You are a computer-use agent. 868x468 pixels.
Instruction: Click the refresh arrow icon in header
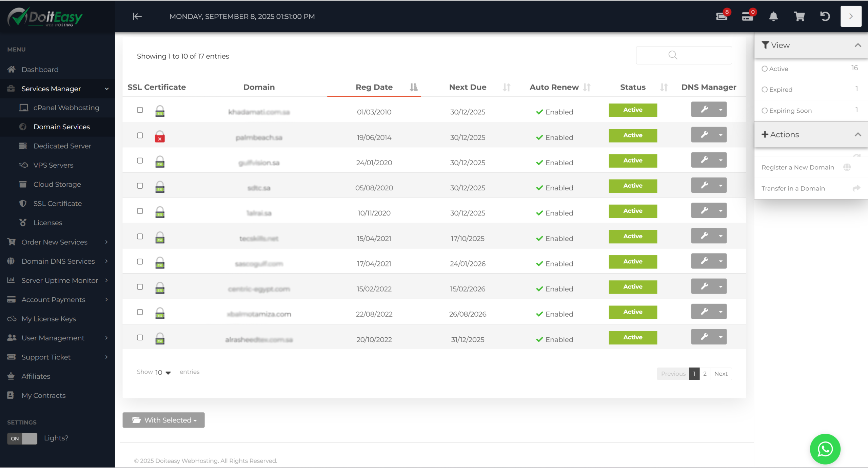pyautogui.click(x=825, y=16)
